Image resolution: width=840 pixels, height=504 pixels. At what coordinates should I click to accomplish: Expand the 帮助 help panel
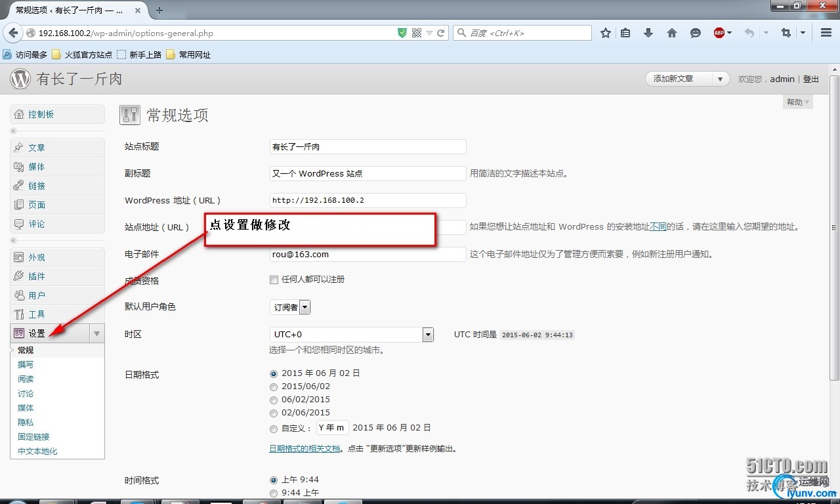[798, 102]
